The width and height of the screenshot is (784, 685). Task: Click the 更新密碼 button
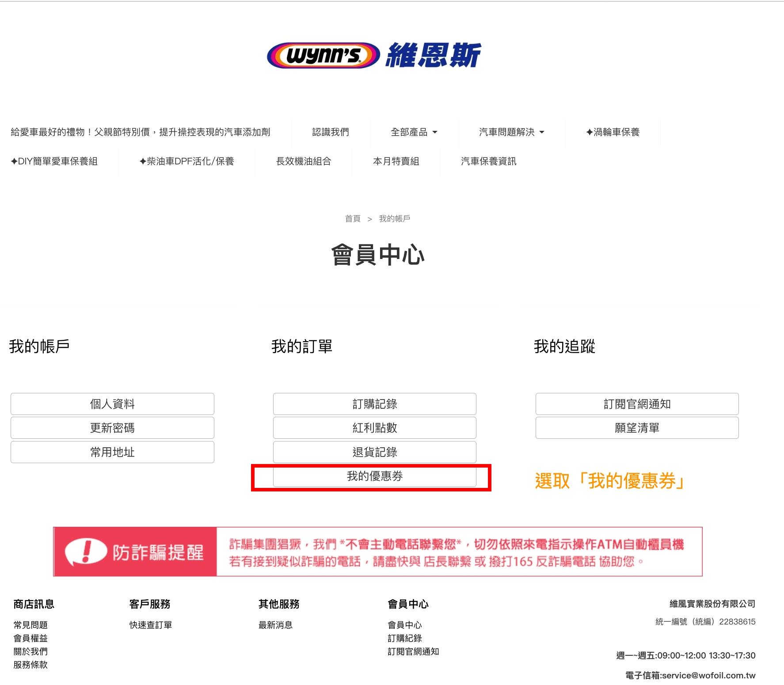[112, 428]
